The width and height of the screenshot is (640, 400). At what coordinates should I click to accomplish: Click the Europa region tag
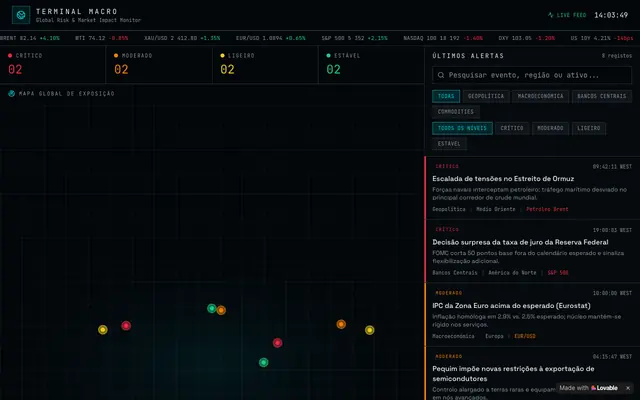[494, 336]
